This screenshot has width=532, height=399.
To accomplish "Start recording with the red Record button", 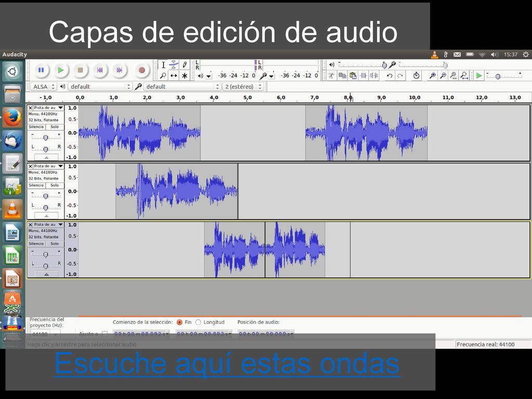I will (142, 70).
